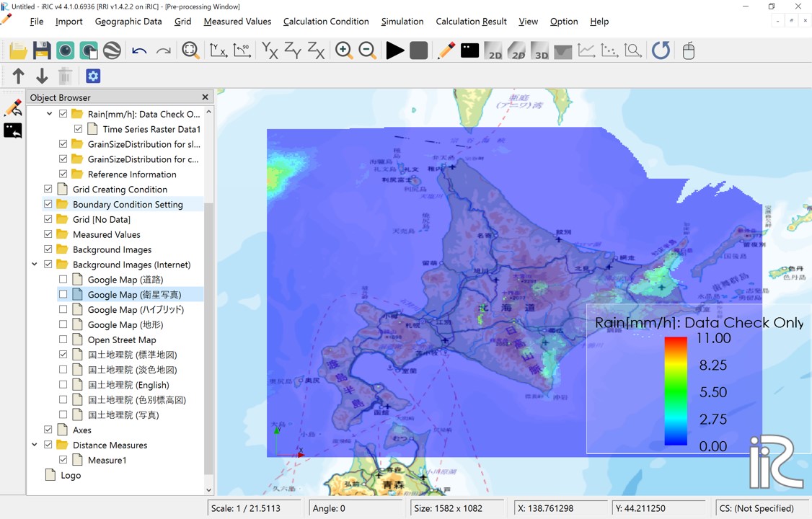This screenshot has width=812, height=519.
Task: Close the Object Browser panel
Action: click(205, 97)
